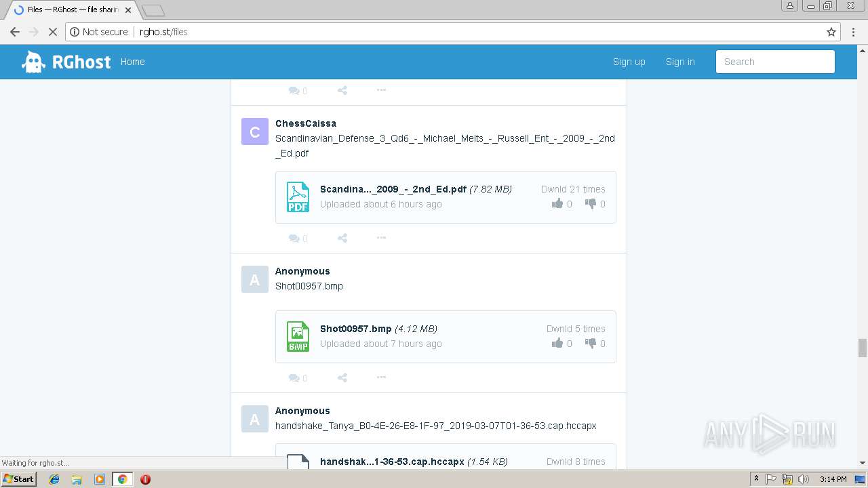Share the Shot00957.bmp post
Screen dimensions: 868x488
point(342,378)
